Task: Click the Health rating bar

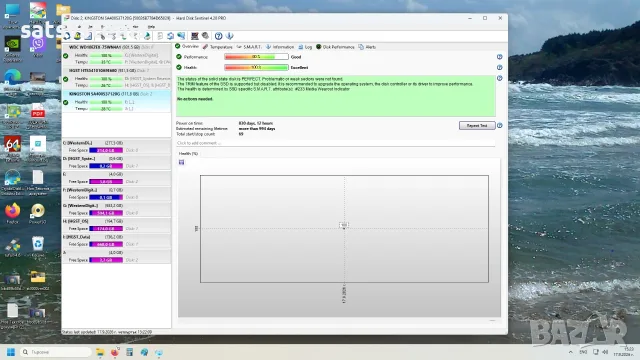Action: tap(256, 67)
